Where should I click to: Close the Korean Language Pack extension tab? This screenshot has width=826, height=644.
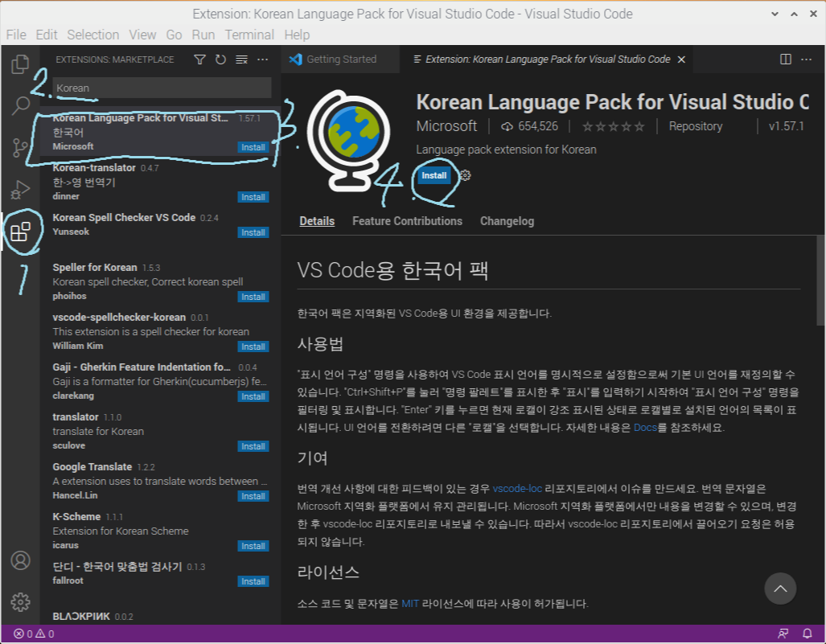[681, 59]
